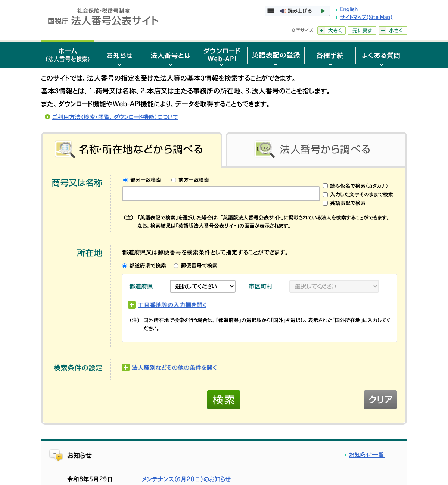448x485 pixels.
Task: Click the green 検索 button
Action: pos(224,400)
